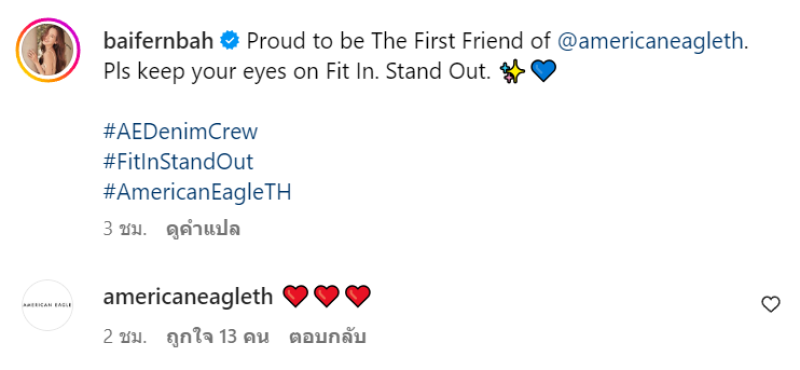The height and width of the screenshot is (370, 800).
Task: Click the blue verified badge
Action: 230,41
